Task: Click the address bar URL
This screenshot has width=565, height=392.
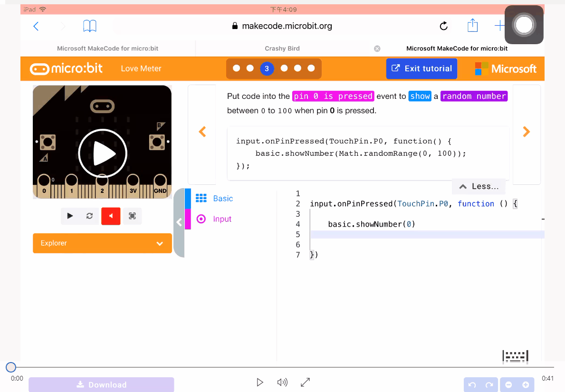Action: pos(282,26)
